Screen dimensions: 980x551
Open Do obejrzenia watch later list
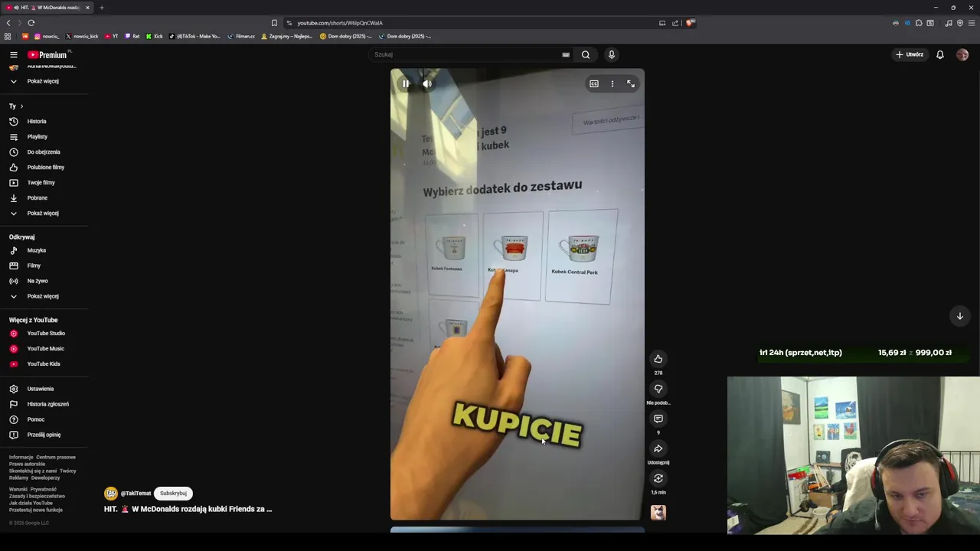click(x=43, y=152)
